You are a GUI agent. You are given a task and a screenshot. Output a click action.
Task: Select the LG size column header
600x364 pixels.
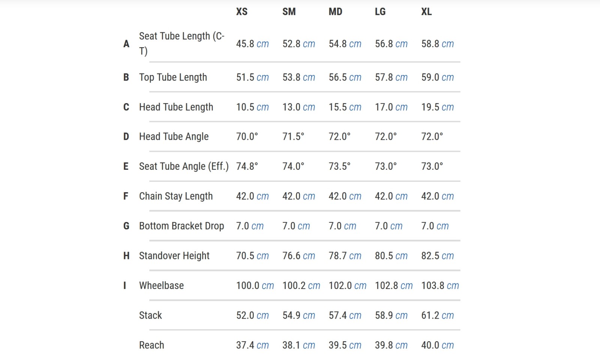point(380,12)
